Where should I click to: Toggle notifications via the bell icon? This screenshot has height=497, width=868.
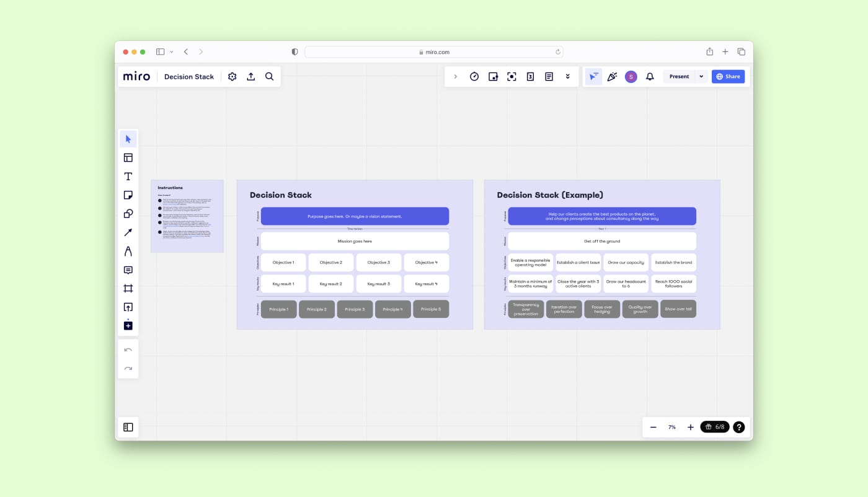(649, 76)
